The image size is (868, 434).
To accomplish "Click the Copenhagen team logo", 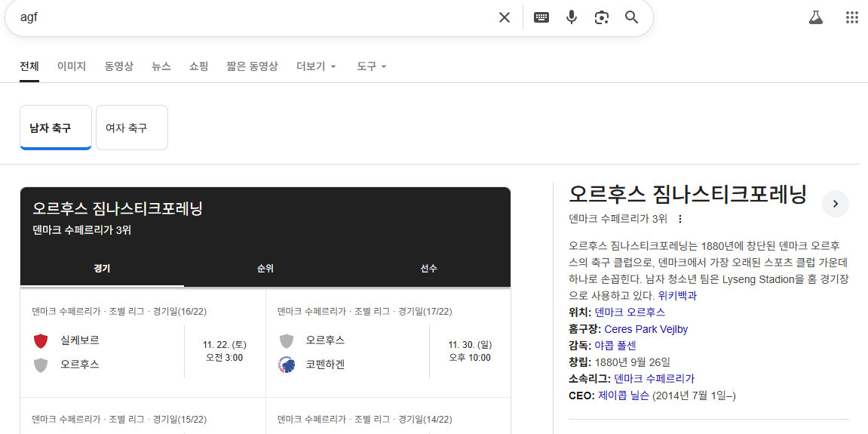I will click(287, 365).
